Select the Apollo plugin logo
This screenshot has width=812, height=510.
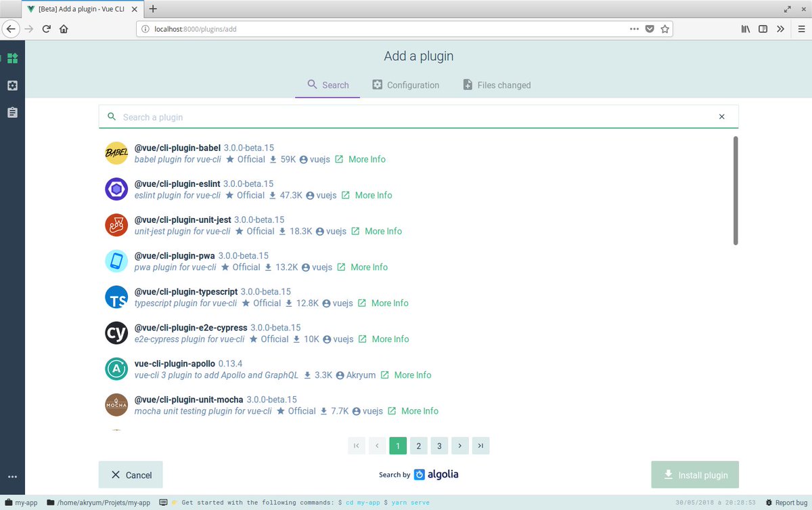coord(116,368)
